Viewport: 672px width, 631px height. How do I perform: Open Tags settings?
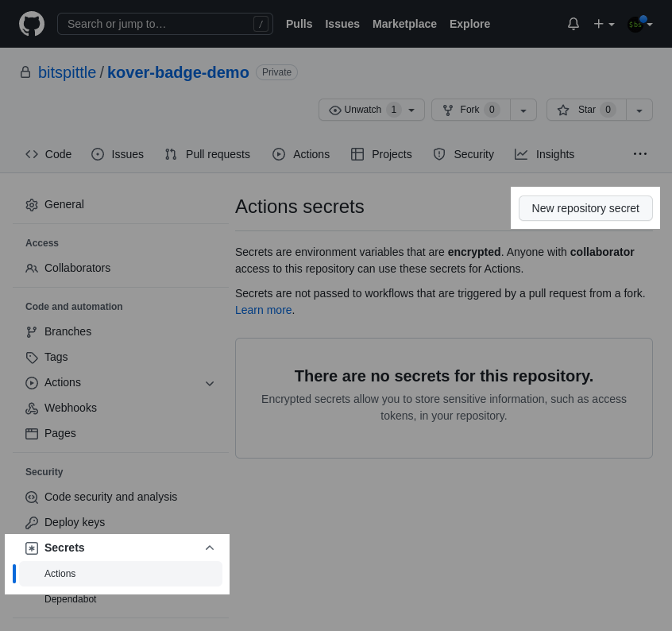click(121, 357)
